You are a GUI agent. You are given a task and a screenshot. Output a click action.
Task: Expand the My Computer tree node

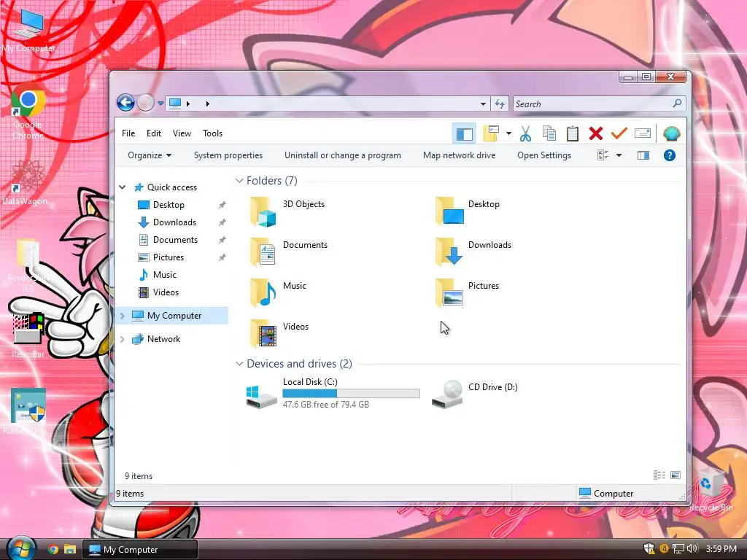(123, 316)
